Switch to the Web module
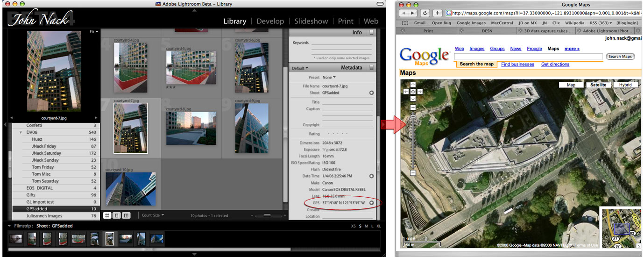Screen dimensions: 644x257 click(371, 21)
